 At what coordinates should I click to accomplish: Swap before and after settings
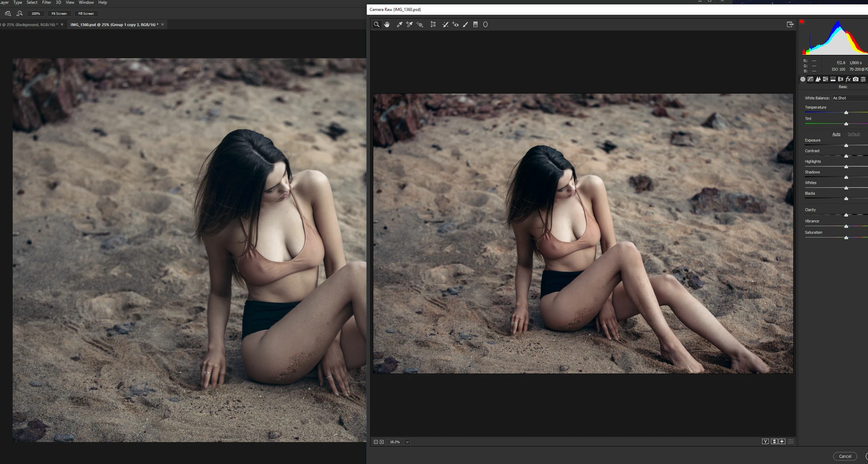[x=774, y=441]
